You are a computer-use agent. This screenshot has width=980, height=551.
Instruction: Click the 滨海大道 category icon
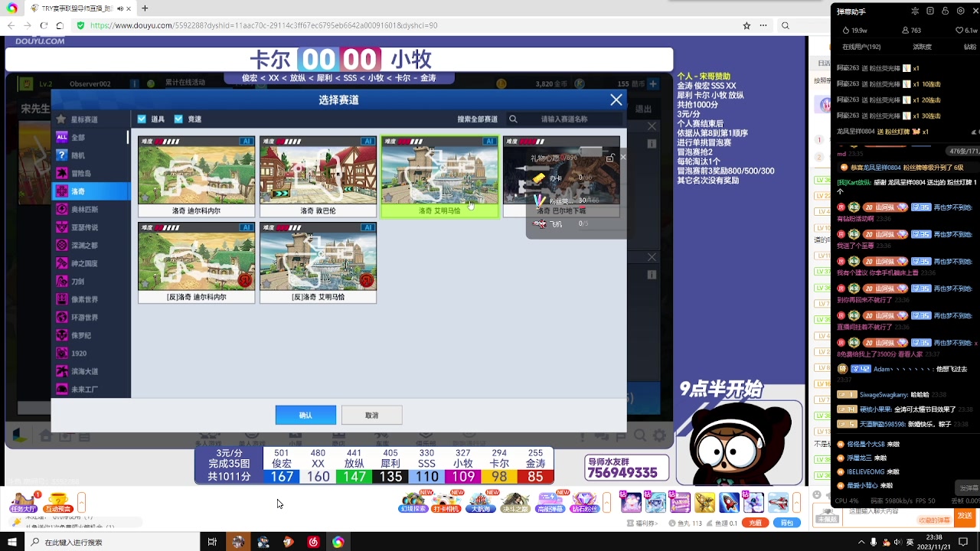[62, 371]
